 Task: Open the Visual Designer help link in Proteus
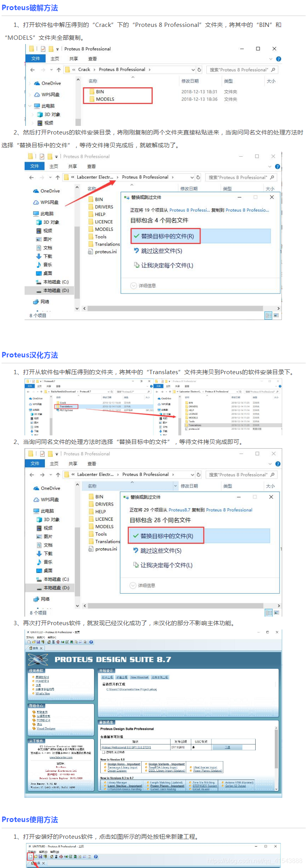(46, 728)
